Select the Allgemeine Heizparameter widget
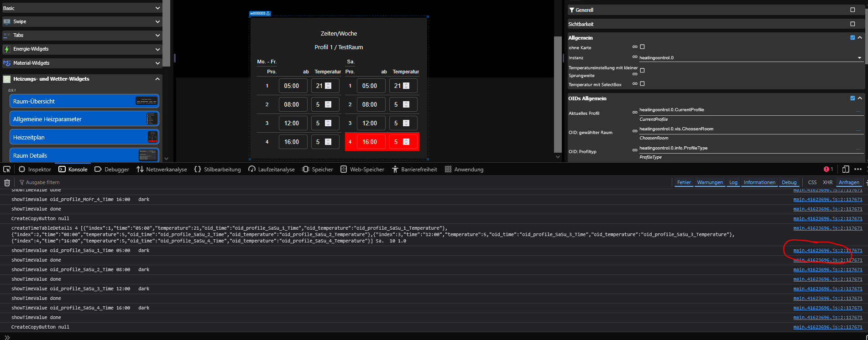This screenshot has height=340, width=868. pos(84,119)
